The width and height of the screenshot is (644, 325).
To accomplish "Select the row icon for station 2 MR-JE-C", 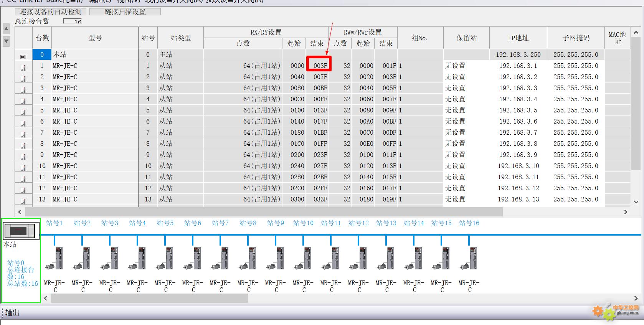I will coord(23,79).
